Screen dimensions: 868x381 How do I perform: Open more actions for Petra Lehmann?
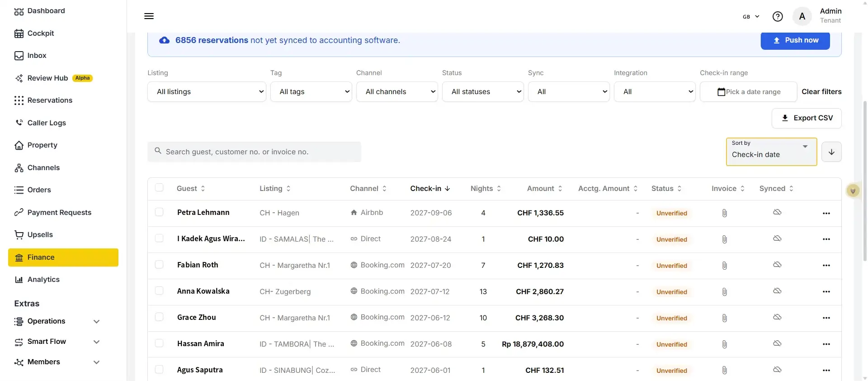(x=826, y=213)
